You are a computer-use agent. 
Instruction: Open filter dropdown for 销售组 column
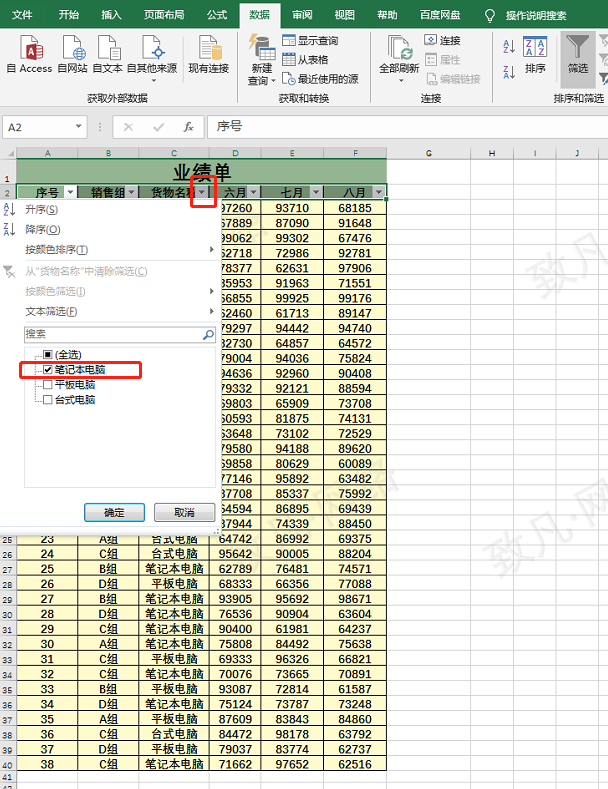(x=131, y=192)
